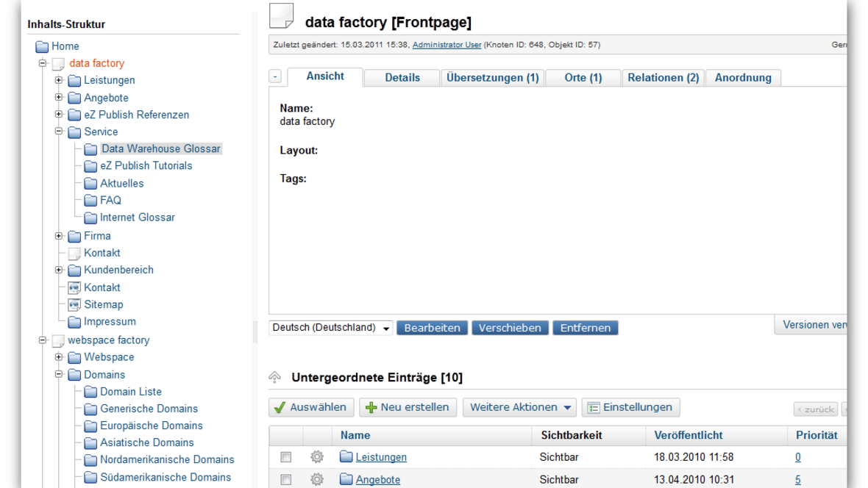The image size is (868, 488).
Task: Expand the Firma tree node
Action: [59, 236]
